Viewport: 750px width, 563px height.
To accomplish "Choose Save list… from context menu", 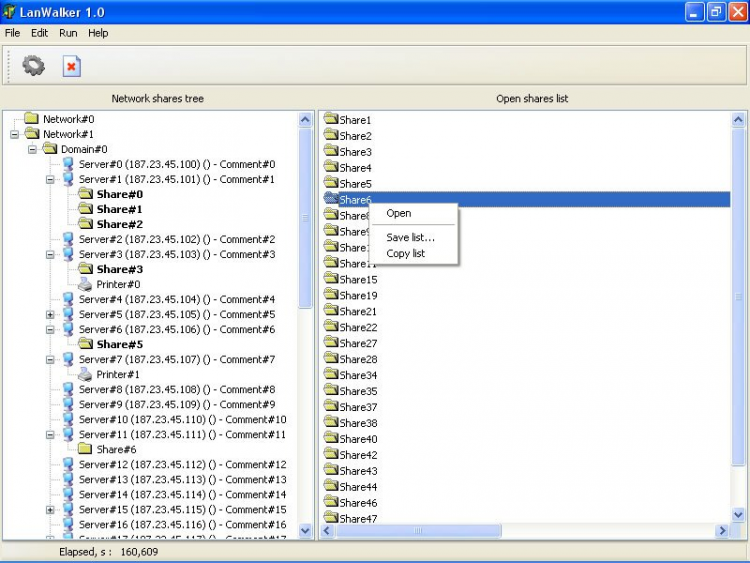I will tap(410, 237).
